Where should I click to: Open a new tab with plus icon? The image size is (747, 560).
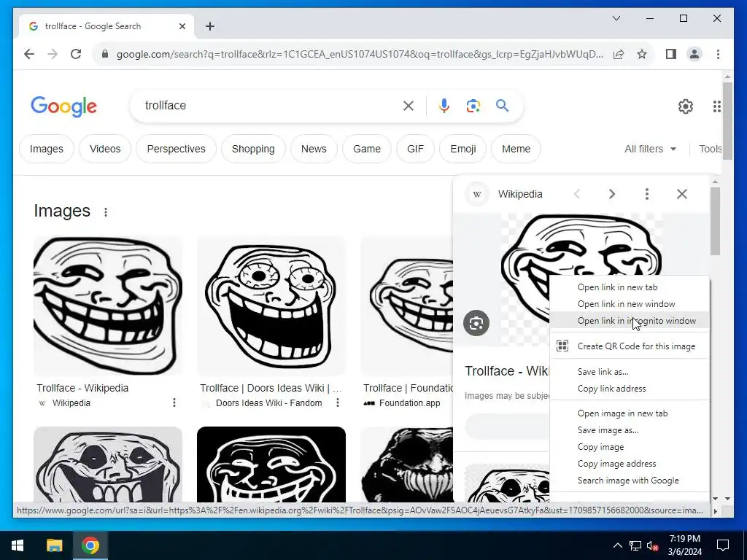pyautogui.click(x=210, y=26)
